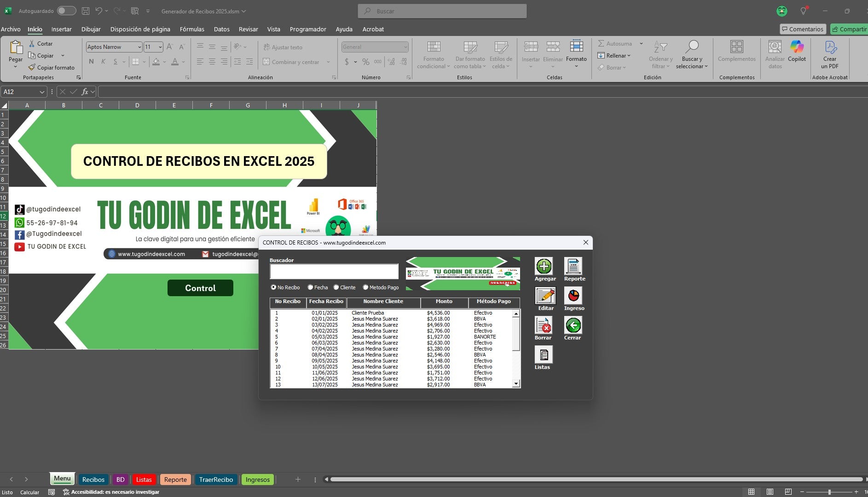This screenshot has height=497, width=868.
Task: Click the Comentarios button
Action: [x=803, y=29]
